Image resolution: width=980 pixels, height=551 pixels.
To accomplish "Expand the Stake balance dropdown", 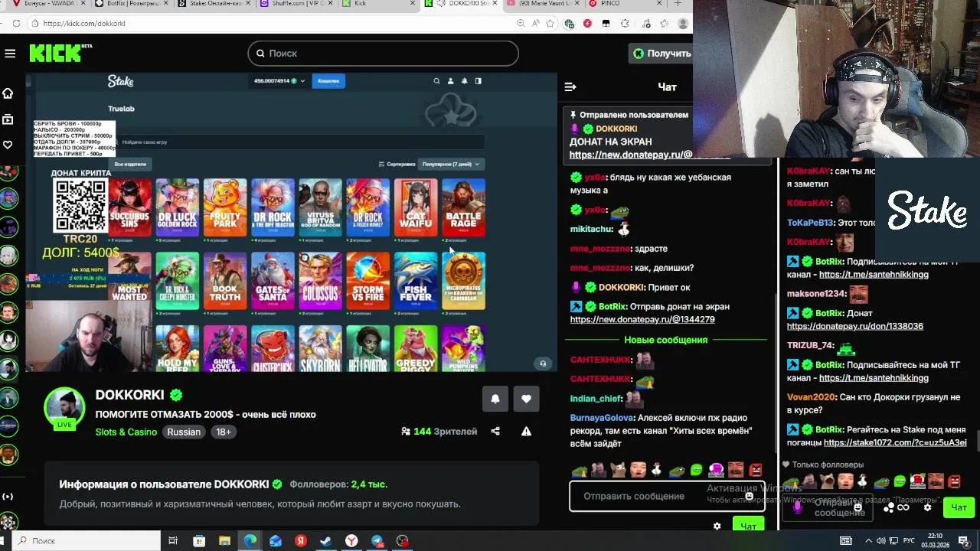I will pos(279,81).
